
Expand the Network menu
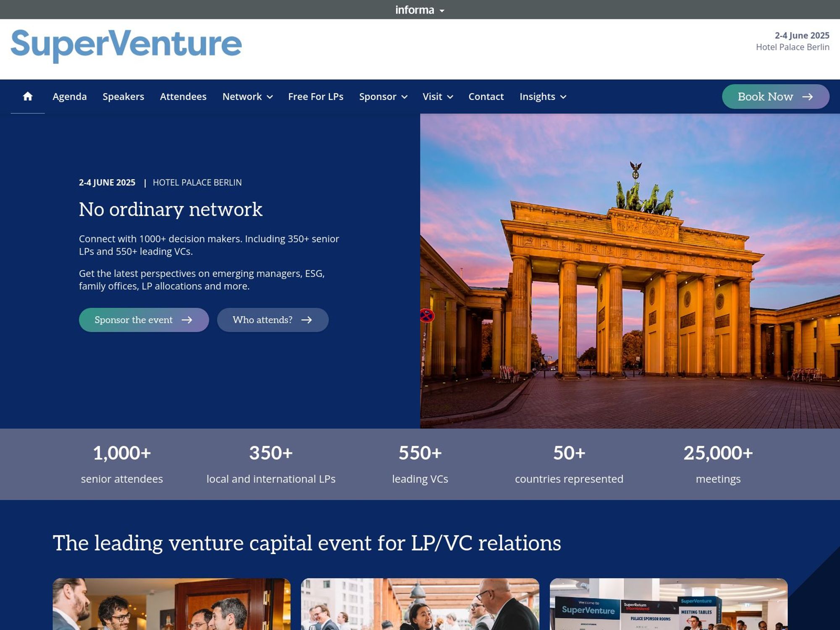click(x=247, y=97)
